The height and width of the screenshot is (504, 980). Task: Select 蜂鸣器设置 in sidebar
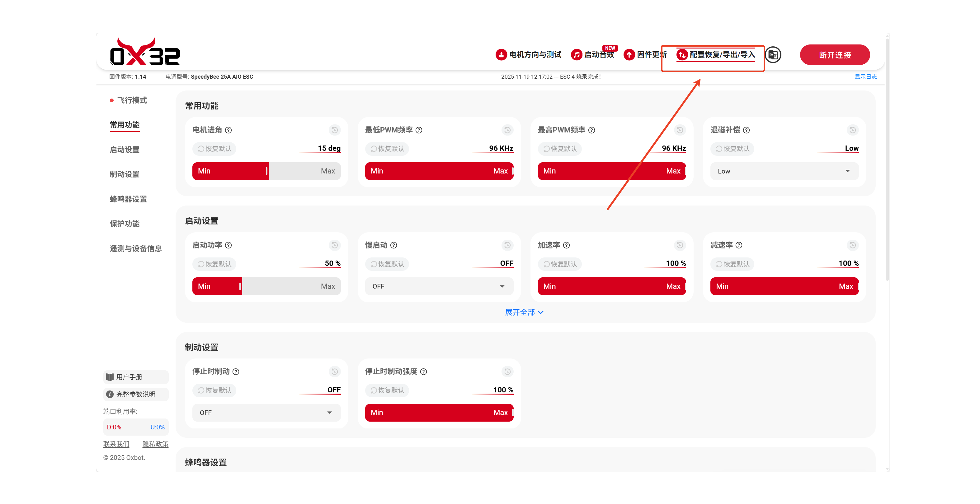128,199
